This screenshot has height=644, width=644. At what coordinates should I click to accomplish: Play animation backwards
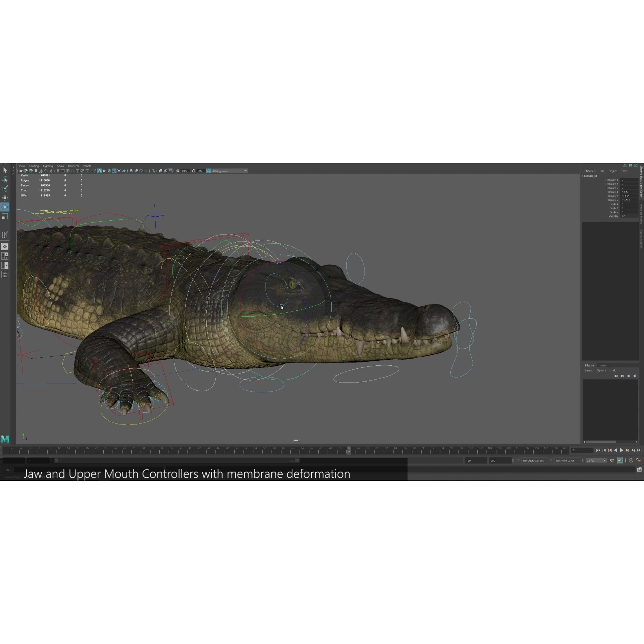coord(616,450)
